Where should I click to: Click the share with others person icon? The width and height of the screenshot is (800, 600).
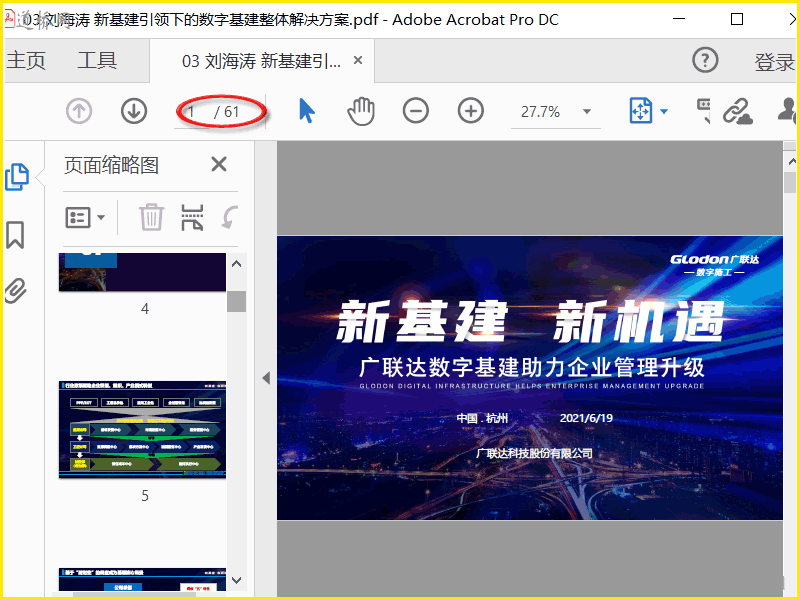(x=788, y=110)
